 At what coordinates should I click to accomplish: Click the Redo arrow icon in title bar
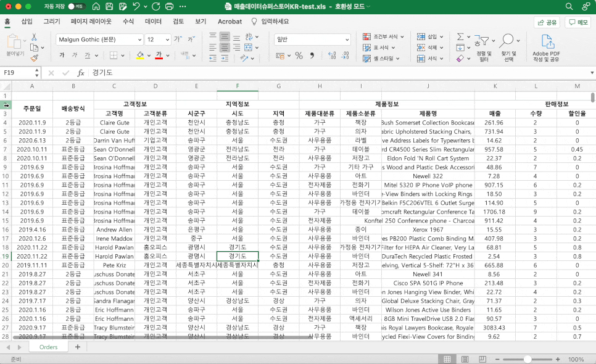(x=156, y=6)
